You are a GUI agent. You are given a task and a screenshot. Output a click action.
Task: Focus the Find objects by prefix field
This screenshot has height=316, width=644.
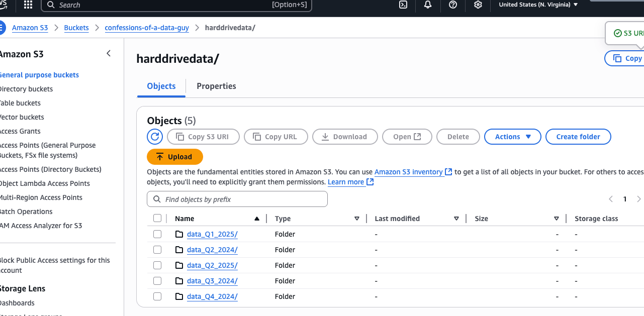pyautogui.click(x=237, y=199)
